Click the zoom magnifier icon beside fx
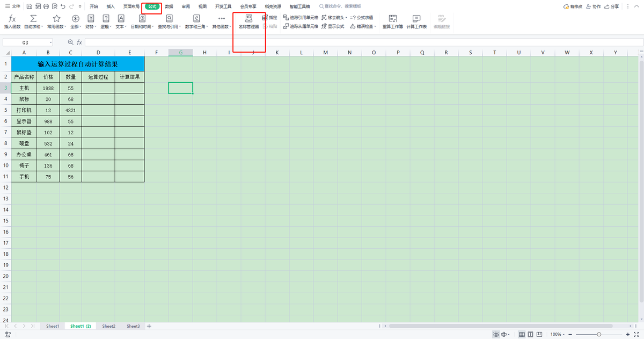Image resolution: width=644 pixels, height=339 pixels. [x=70, y=42]
